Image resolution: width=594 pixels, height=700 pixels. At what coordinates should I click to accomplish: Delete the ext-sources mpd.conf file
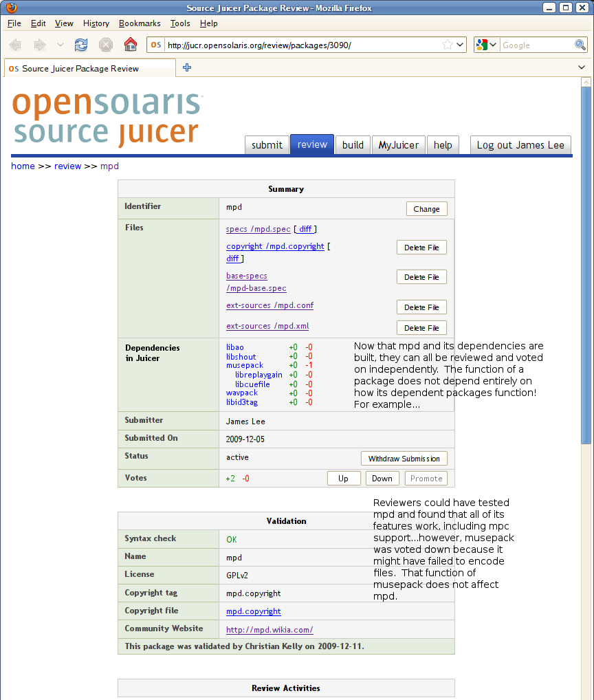coord(421,307)
